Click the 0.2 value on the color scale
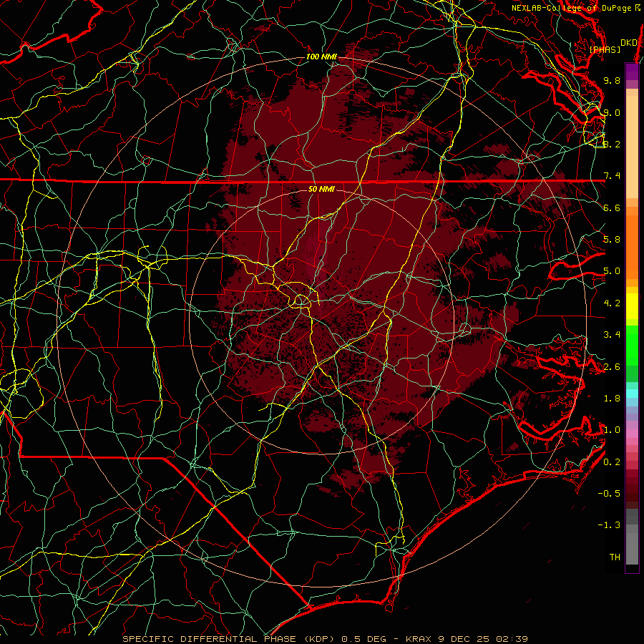644x644 pixels. [612, 462]
